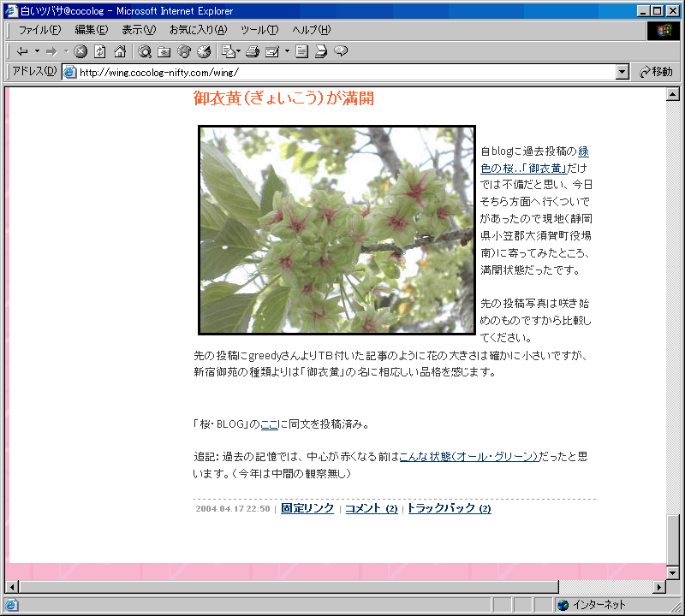This screenshot has height=616, width=685.
Task: Maximize the Internet Explorer window
Action: point(657,11)
